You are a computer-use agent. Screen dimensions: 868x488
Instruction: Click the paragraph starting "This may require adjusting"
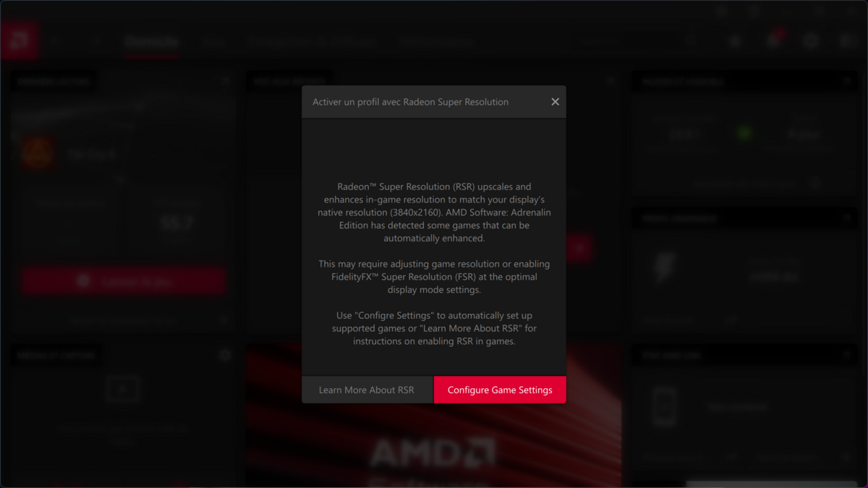pos(434,277)
